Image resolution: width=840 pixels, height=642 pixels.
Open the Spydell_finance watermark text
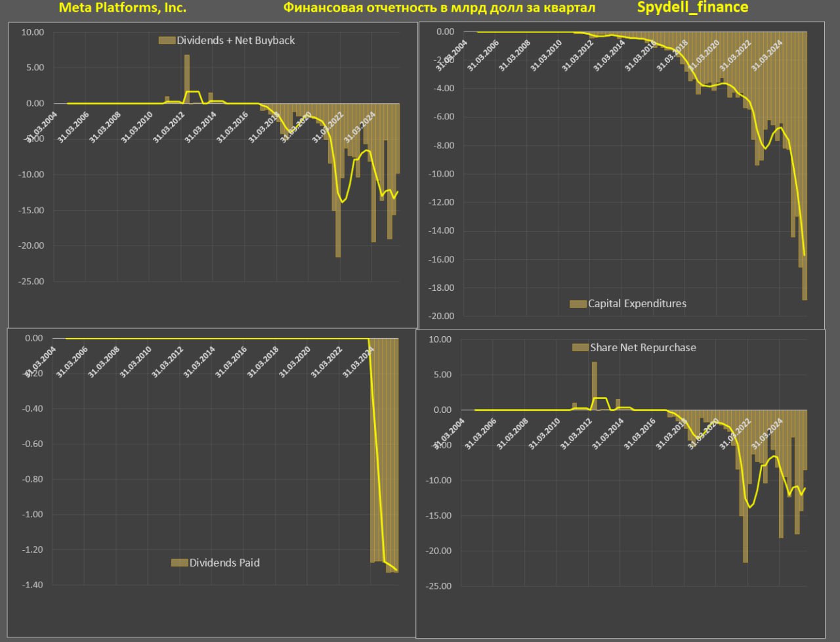(692, 8)
